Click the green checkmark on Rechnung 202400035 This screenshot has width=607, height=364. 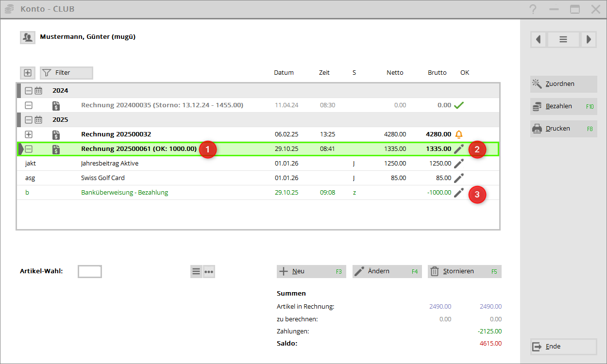[x=458, y=105]
